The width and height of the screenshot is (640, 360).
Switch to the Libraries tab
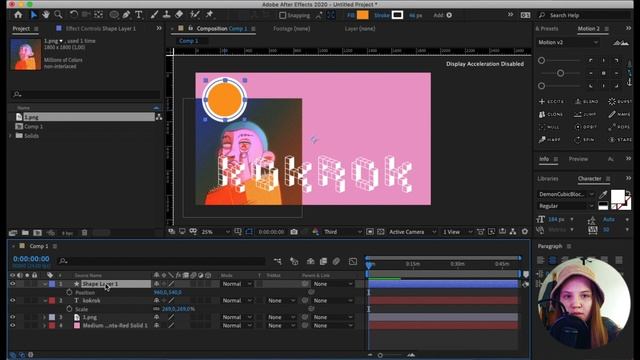[x=548, y=179]
